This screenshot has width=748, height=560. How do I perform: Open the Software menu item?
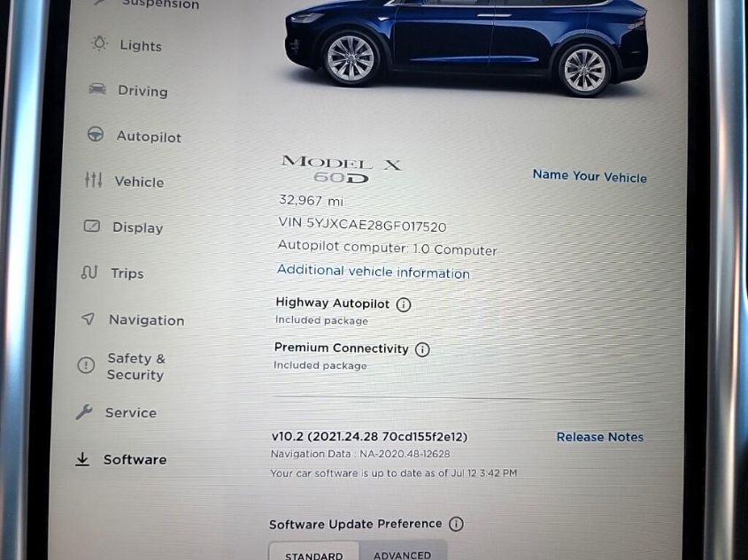pos(135,459)
